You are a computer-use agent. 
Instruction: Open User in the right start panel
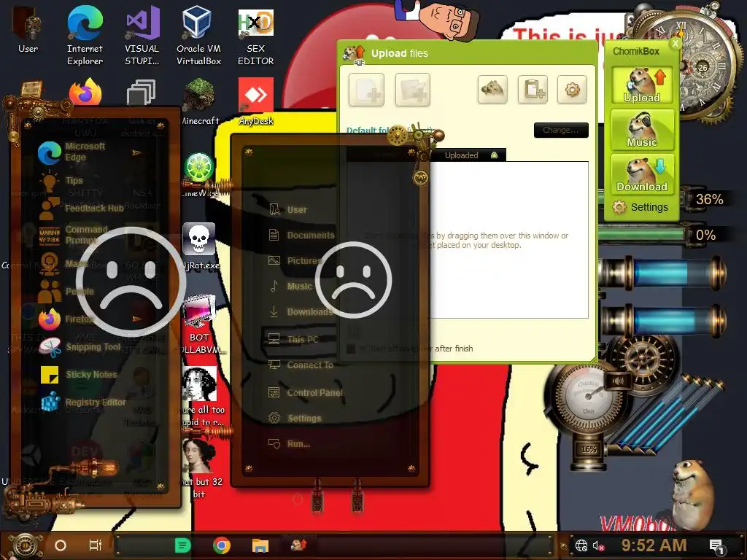pos(288,209)
